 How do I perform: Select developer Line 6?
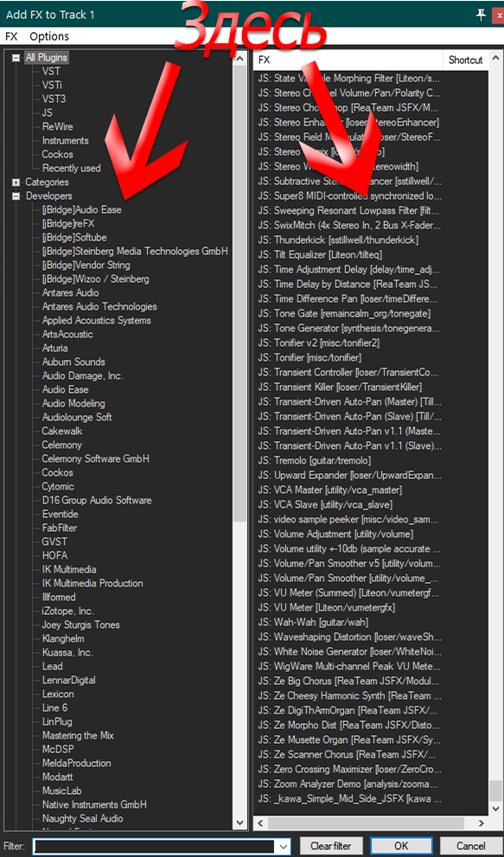(x=54, y=707)
